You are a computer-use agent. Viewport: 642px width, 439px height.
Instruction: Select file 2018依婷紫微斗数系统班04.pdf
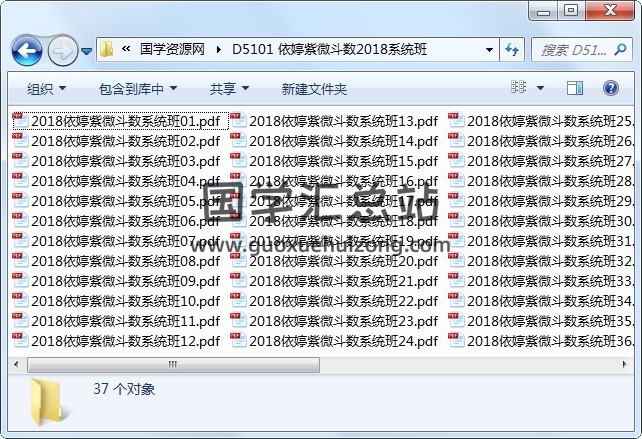(117, 181)
